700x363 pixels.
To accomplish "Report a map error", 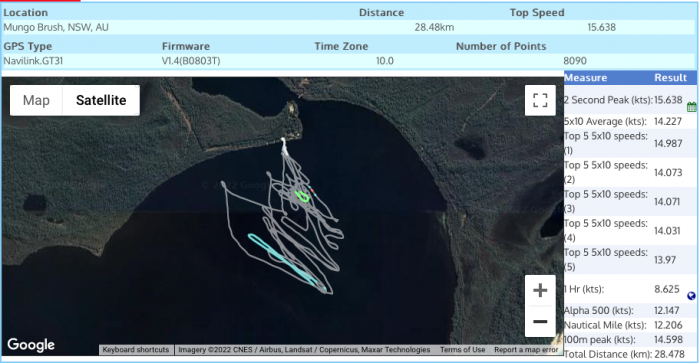I will click(526, 350).
